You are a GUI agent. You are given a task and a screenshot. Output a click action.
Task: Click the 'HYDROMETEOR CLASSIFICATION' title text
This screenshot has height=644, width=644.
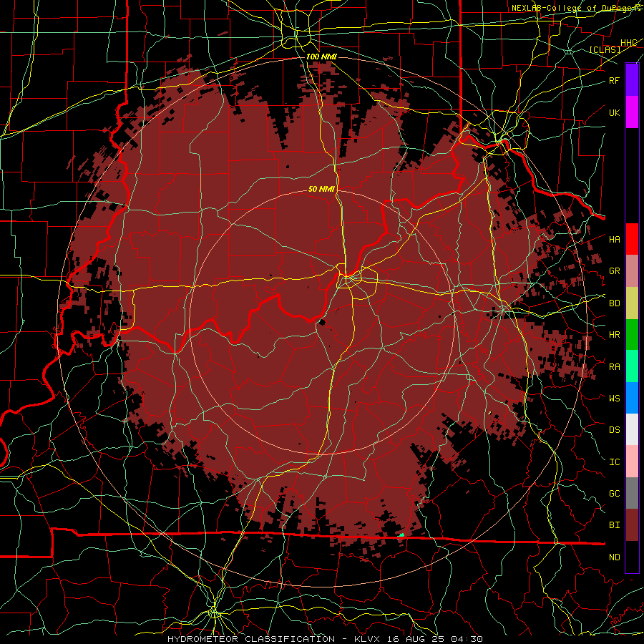(251, 639)
